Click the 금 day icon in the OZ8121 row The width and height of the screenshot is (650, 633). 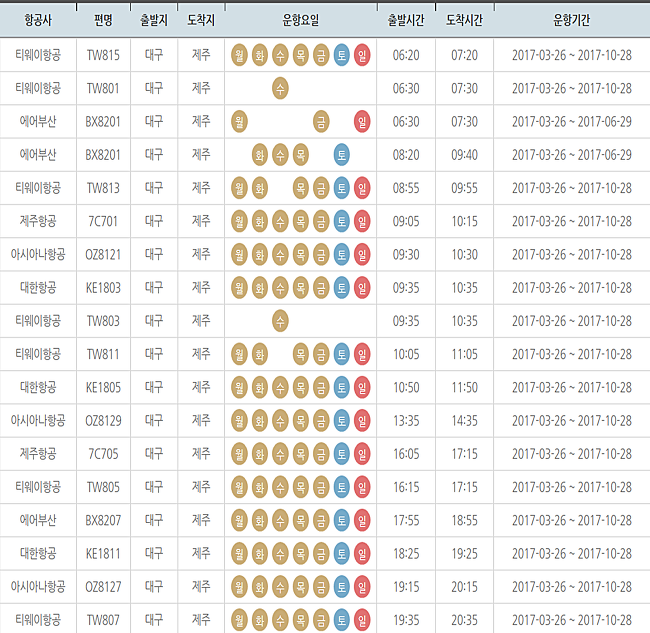pos(321,255)
